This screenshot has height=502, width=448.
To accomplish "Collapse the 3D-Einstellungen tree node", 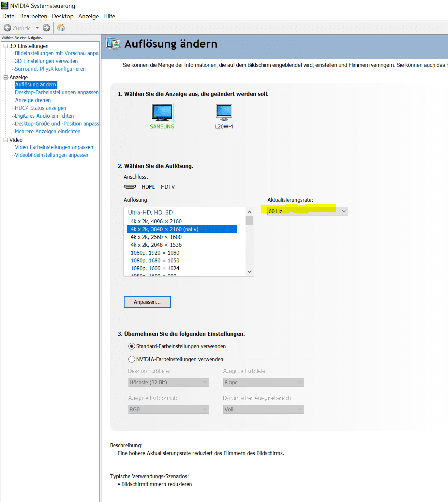I will (x=6, y=46).
